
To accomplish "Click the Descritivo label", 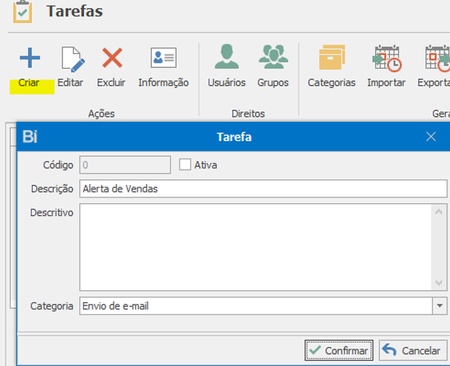I will (52, 213).
